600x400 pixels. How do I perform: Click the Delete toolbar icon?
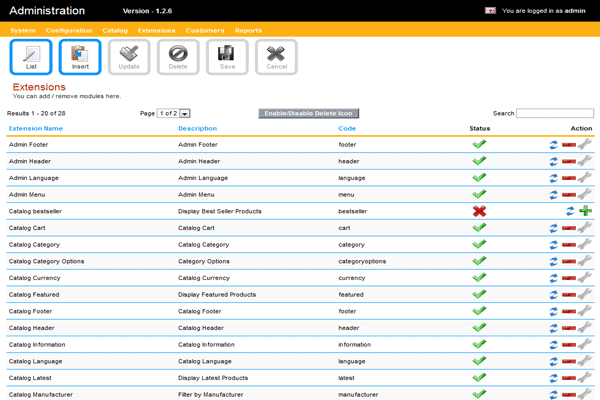(178, 57)
